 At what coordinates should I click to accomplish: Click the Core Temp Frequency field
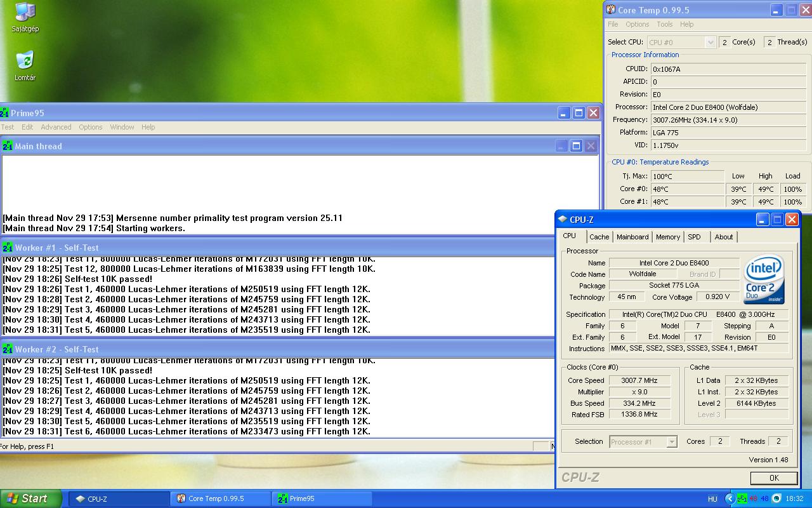click(730, 119)
